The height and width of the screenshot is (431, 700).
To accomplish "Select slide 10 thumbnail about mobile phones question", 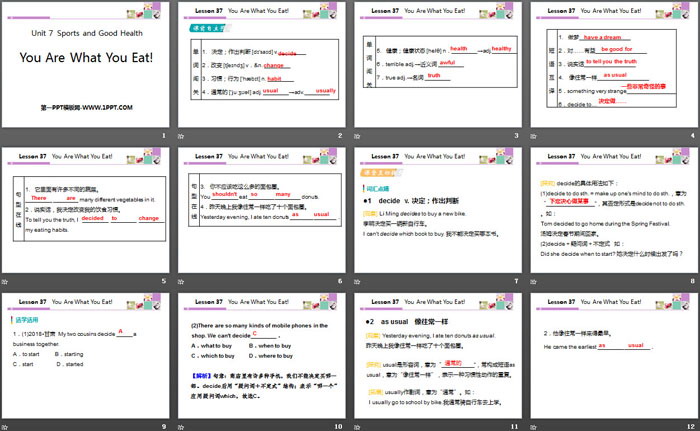I will [262, 356].
